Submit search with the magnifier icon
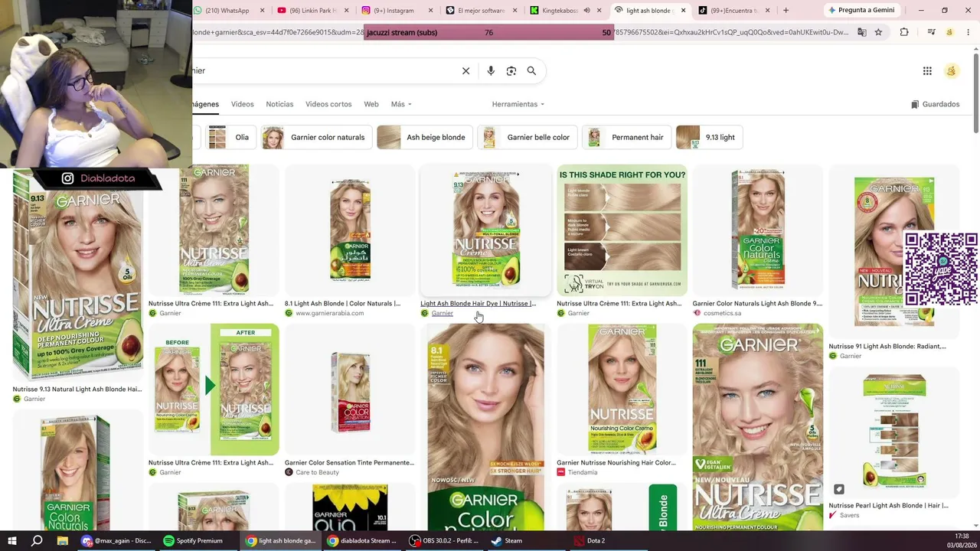980x551 pixels. (x=531, y=71)
